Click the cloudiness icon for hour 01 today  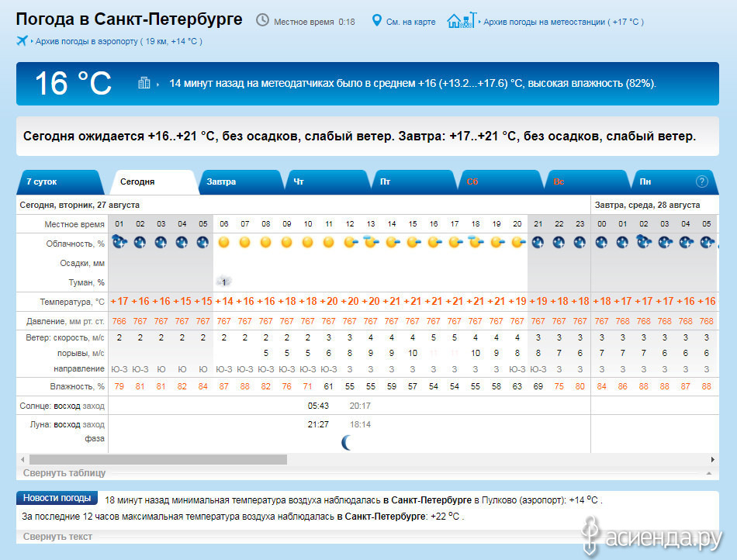(x=119, y=243)
